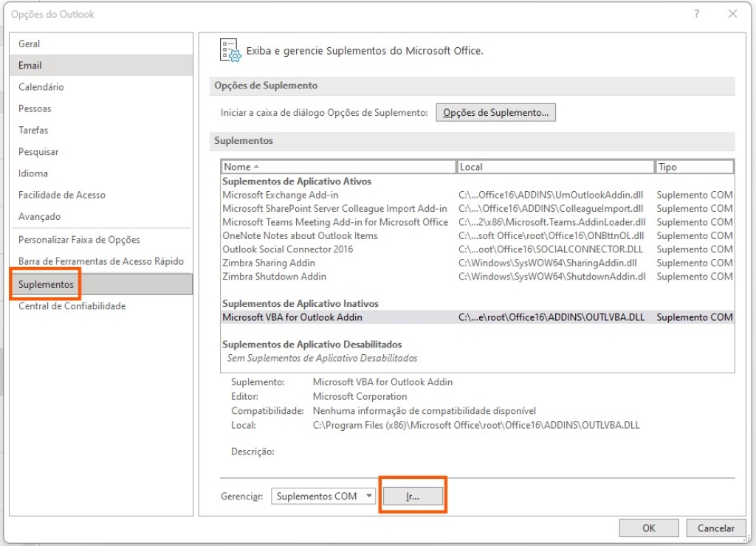Screen dimensions: 756x546
Task: Select the Geral category
Action: pos(30,44)
